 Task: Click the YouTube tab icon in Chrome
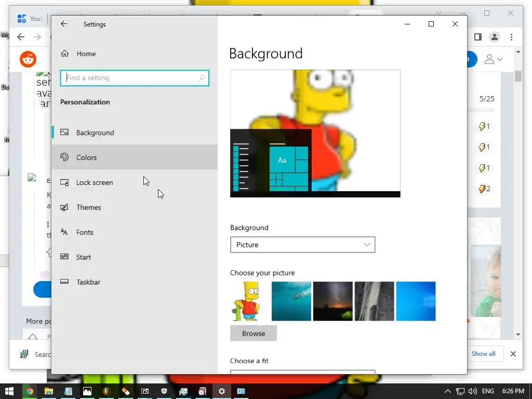21,19
